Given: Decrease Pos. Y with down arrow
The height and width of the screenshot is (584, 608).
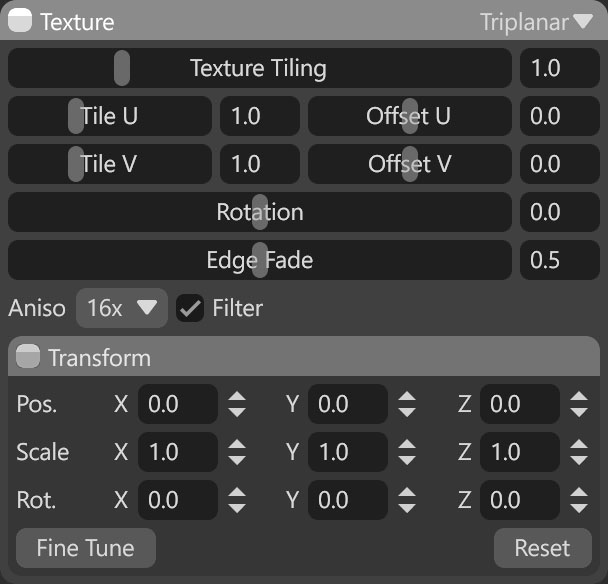Looking at the screenshot, I should (407, 412).
